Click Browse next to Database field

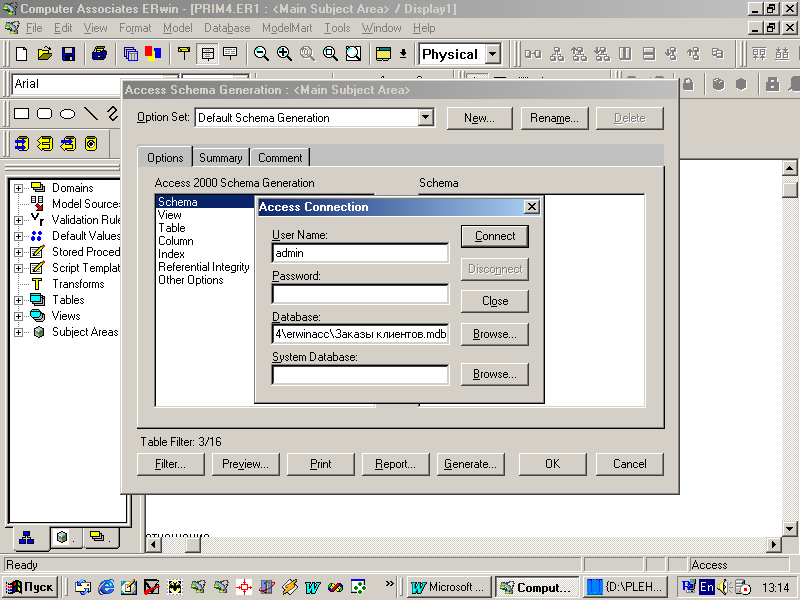pyautogui.click(x=495, y=334)
